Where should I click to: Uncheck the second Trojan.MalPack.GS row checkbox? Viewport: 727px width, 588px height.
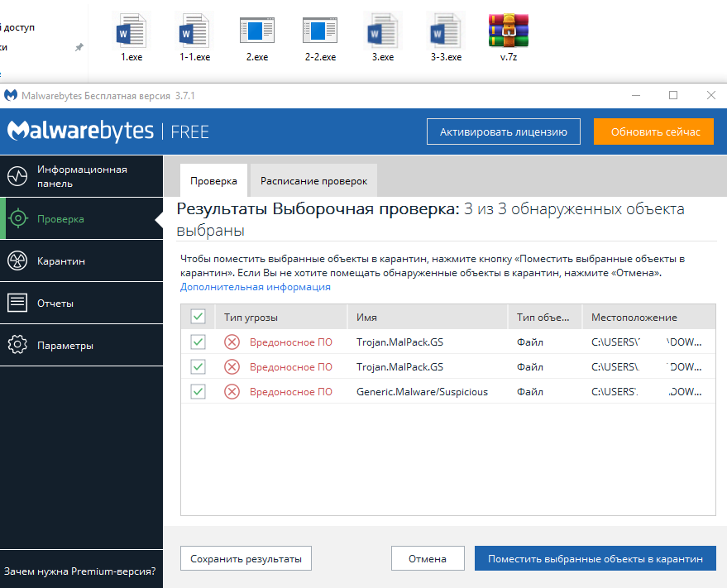click(198, 367)
